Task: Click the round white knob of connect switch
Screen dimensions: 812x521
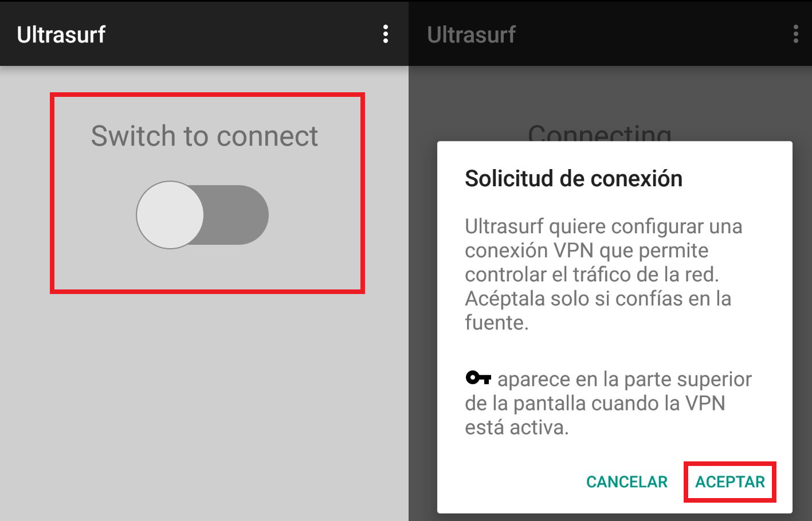Action: [170, 215]
